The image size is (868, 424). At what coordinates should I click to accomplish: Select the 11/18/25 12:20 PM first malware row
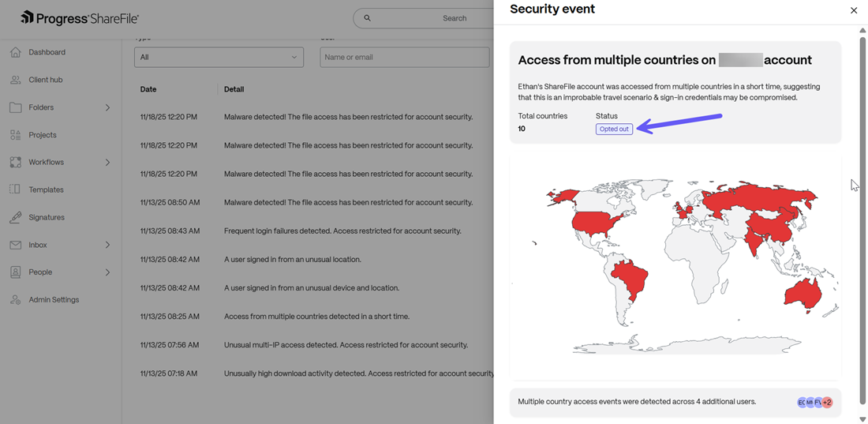tap(316, 117)
